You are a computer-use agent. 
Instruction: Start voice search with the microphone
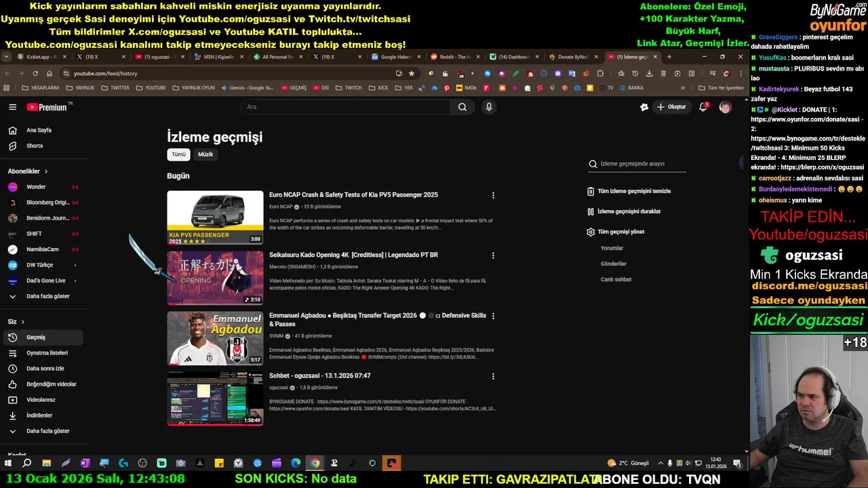click(x=488, y=107)
